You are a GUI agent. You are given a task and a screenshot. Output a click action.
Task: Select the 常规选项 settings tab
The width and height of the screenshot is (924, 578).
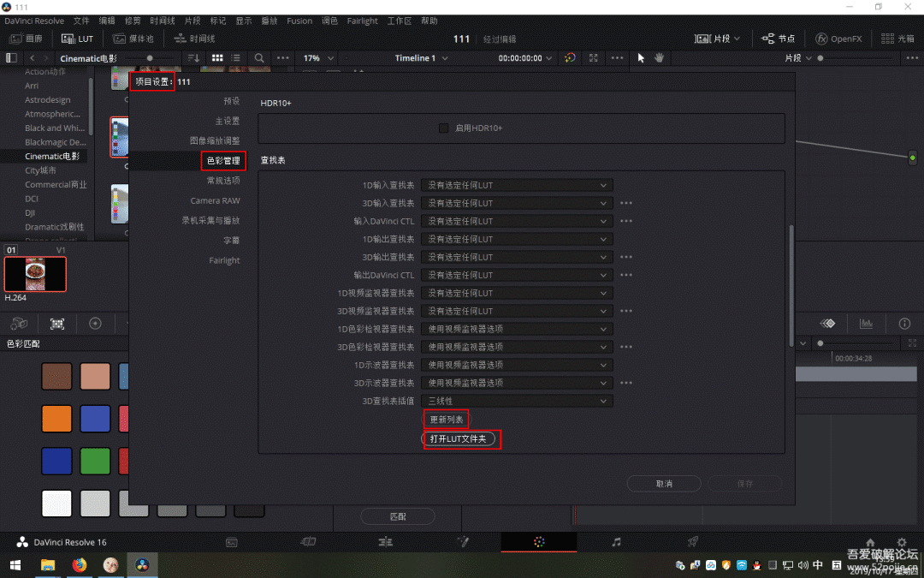(x=223, y=180)
